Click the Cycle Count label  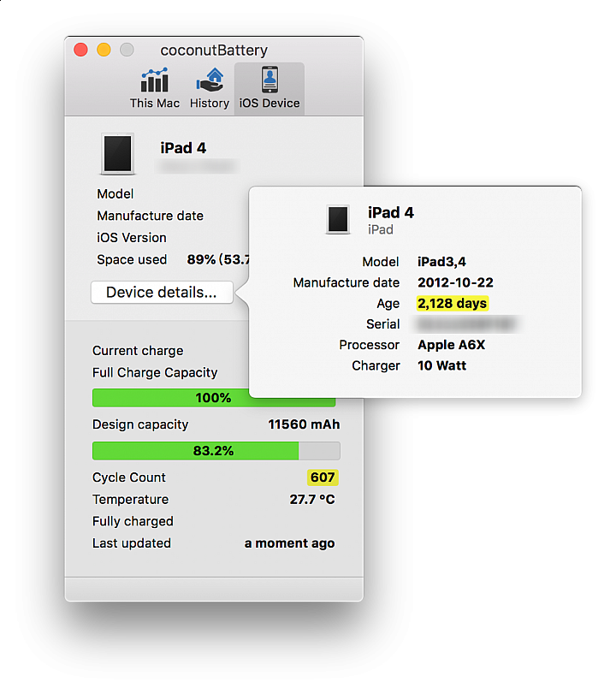tap(129, 477)
